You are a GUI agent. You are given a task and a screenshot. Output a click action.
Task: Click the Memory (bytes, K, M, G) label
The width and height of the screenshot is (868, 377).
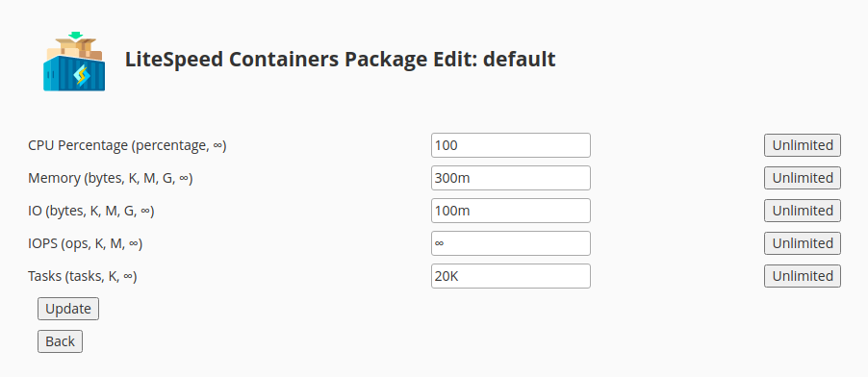coord(110,178)
